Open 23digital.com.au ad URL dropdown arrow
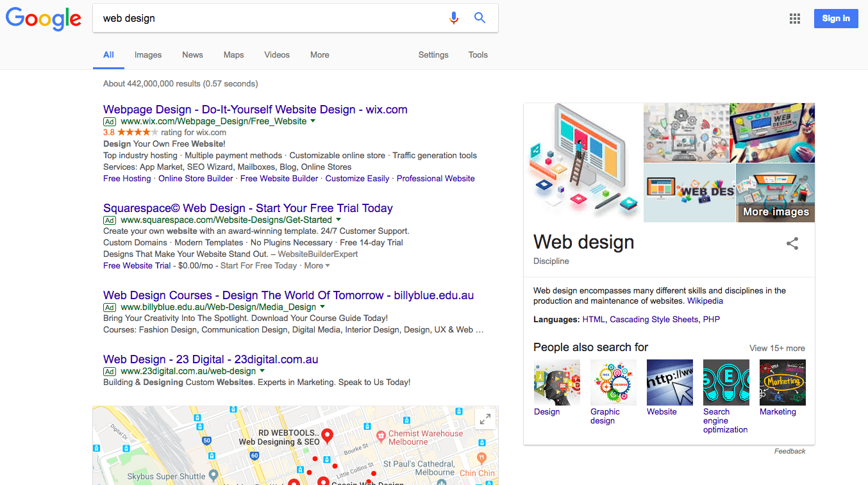This screenshot has width=868, height=485. point(262,370)
